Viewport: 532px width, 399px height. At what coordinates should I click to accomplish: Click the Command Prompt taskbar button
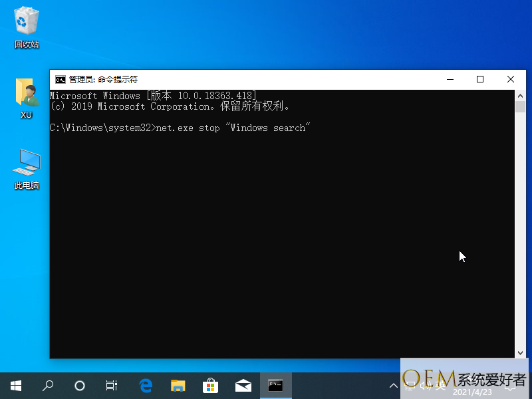point(275,385)
